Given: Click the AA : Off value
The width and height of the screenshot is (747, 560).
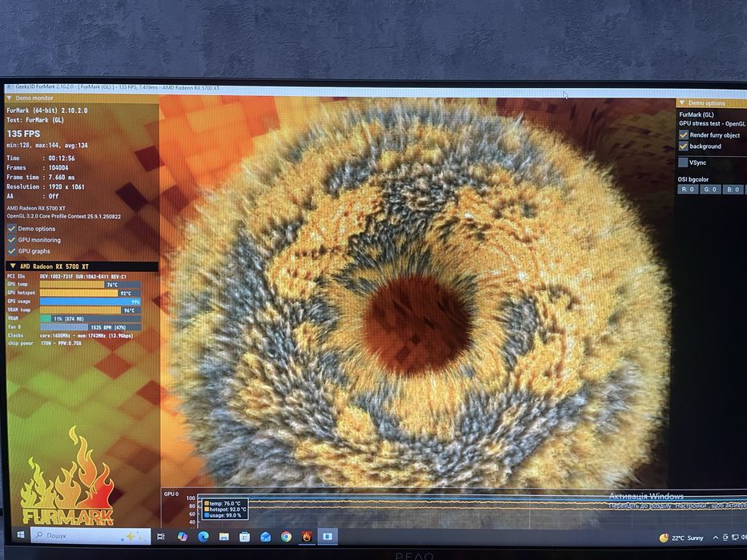Looking at the screenshot, I should point(54,196).
